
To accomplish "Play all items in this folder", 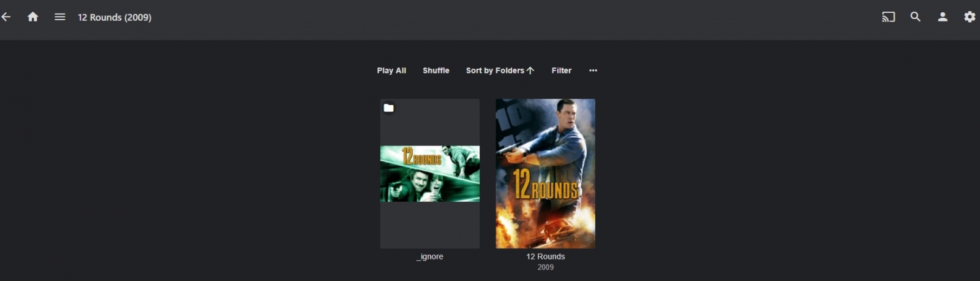I will tap(391, 71).
